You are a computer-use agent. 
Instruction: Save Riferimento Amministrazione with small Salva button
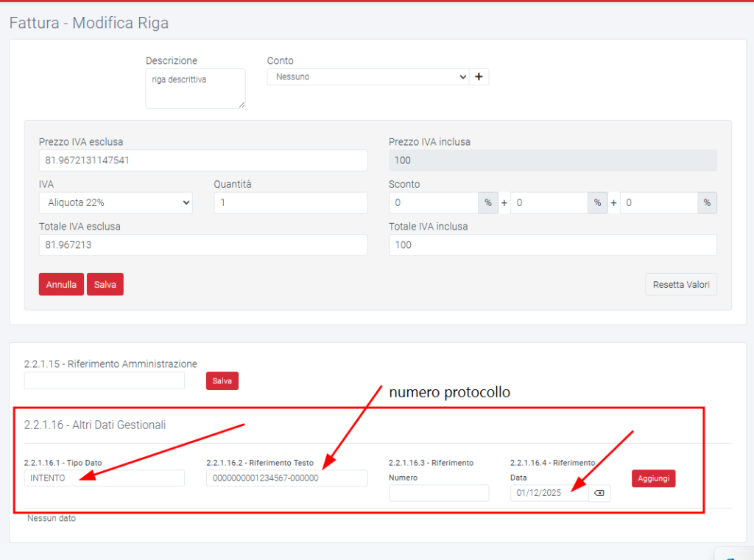[222, 380]
